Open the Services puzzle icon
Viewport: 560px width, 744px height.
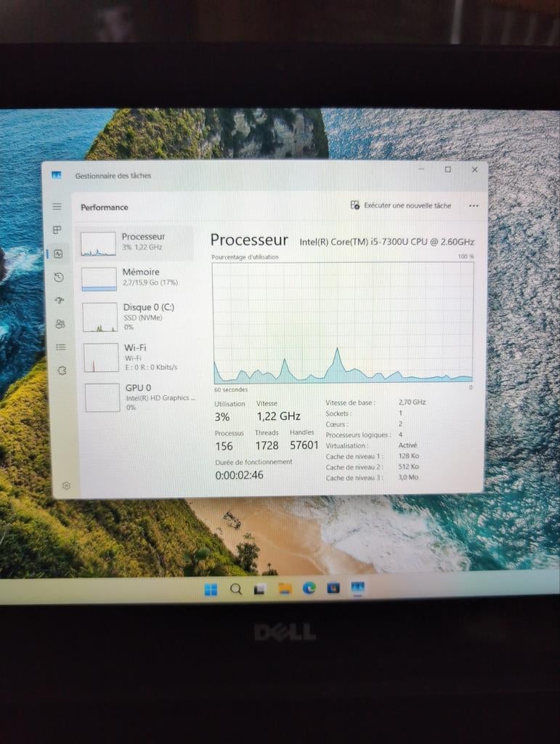pyautogui.click(x=62, y=370)
